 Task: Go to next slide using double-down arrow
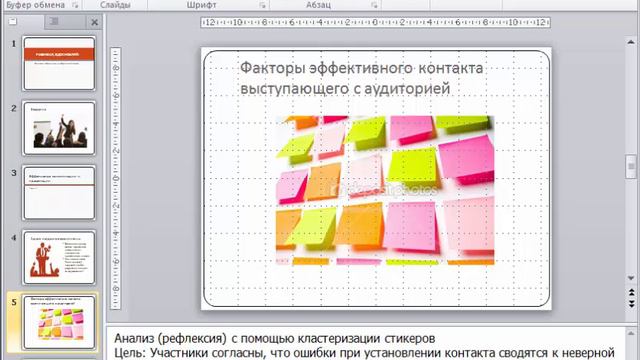point(631,304)
